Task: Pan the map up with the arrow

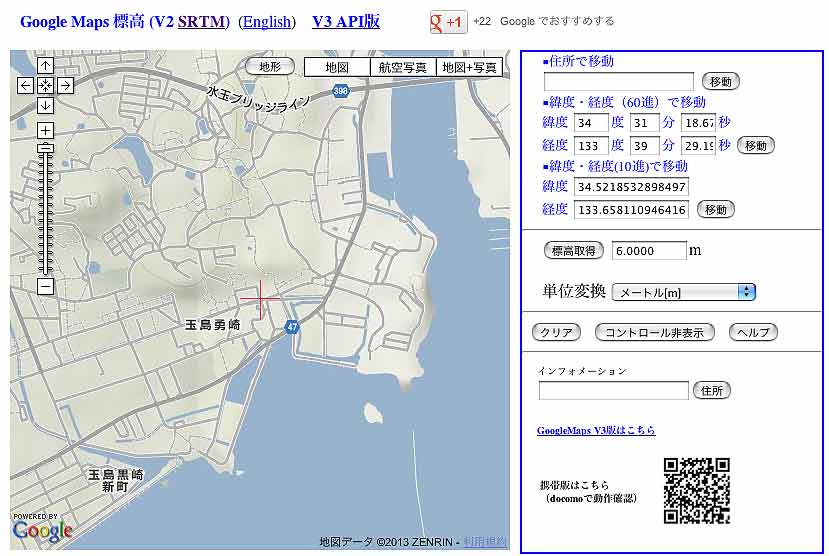Action: 45,66
